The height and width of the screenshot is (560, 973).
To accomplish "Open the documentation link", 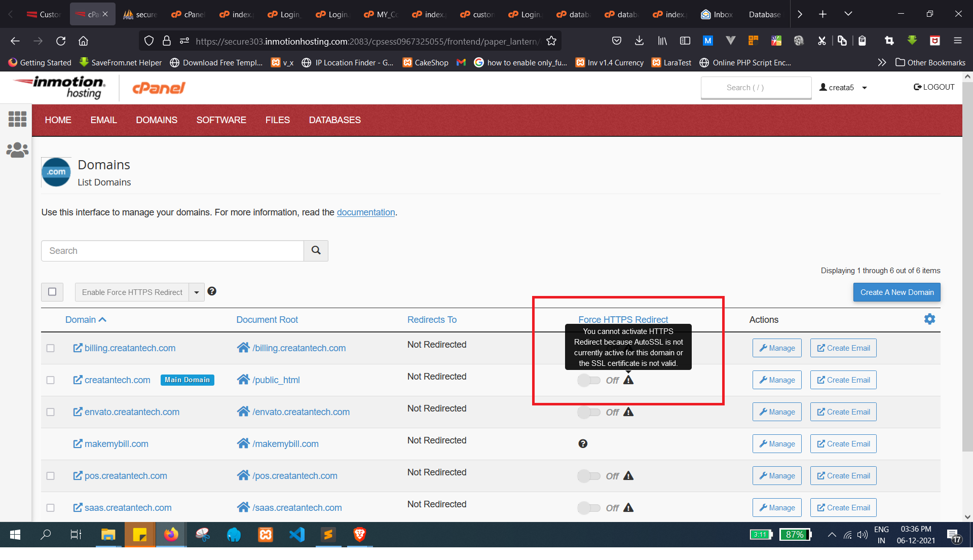I will pyautogui.click(x=366, y=212).
